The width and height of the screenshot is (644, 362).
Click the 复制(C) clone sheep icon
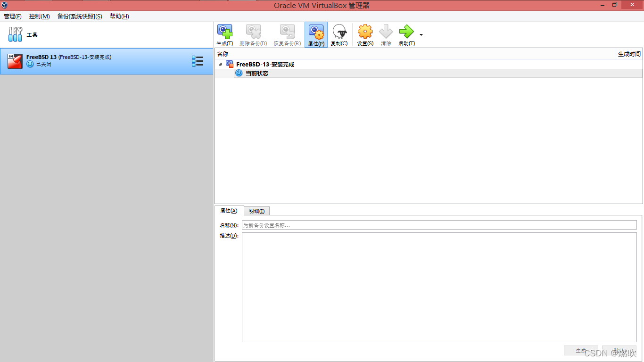click(x=339, y=32)
